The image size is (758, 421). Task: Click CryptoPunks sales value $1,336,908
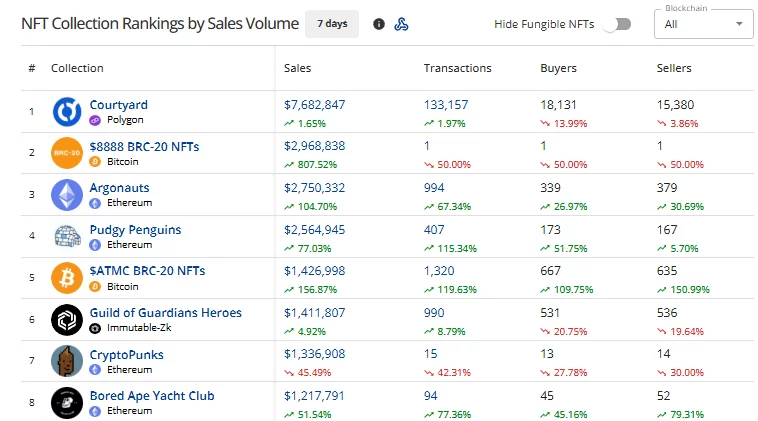tap(315, 354)
